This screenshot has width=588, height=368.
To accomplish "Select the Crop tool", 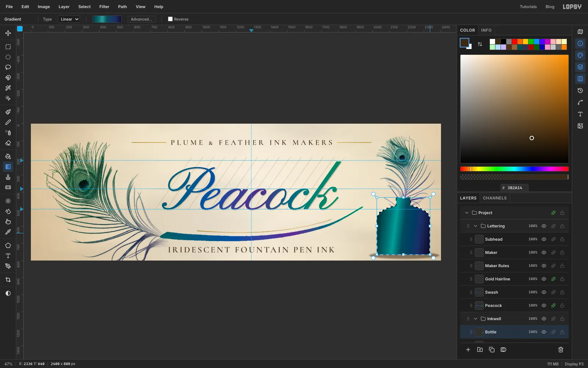I will [x=8, y=280].
